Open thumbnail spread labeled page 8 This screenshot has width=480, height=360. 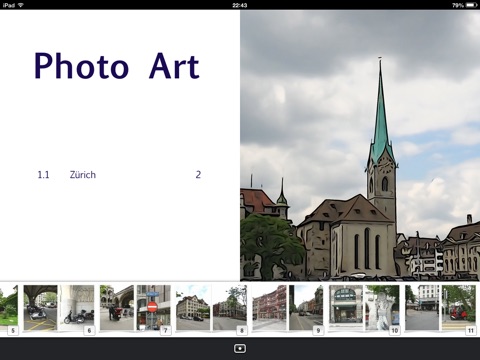(211, 308)
